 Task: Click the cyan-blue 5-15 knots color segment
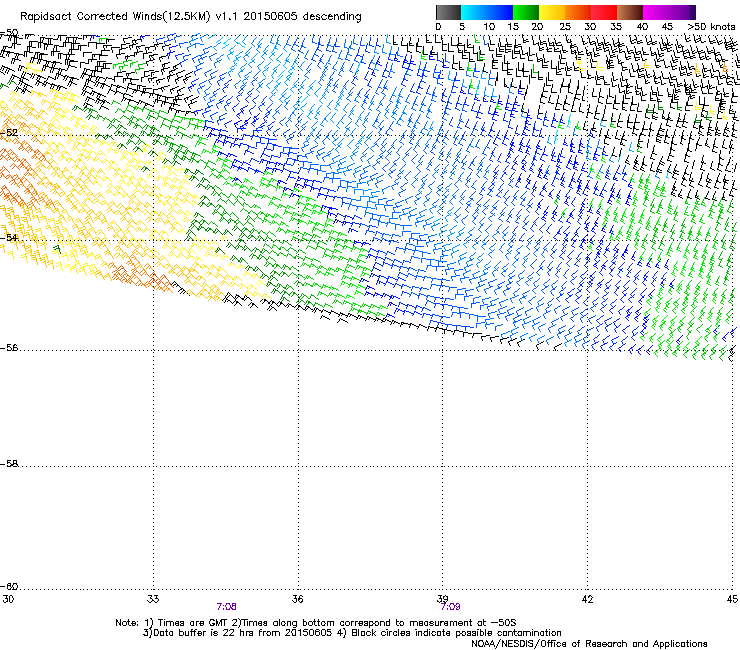point(487,12)
